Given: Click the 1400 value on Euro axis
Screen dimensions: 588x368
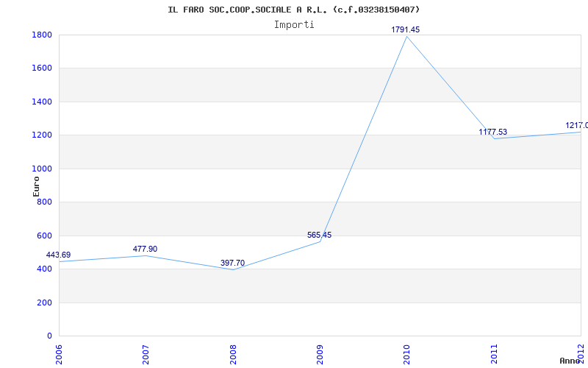Looking at the screenshot, I should (42, 102).
